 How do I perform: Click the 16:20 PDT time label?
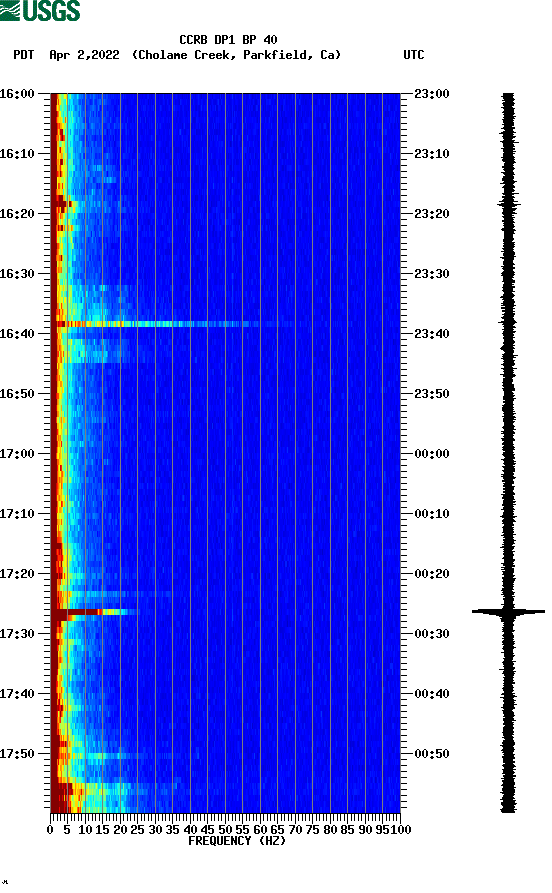point(17,214)
